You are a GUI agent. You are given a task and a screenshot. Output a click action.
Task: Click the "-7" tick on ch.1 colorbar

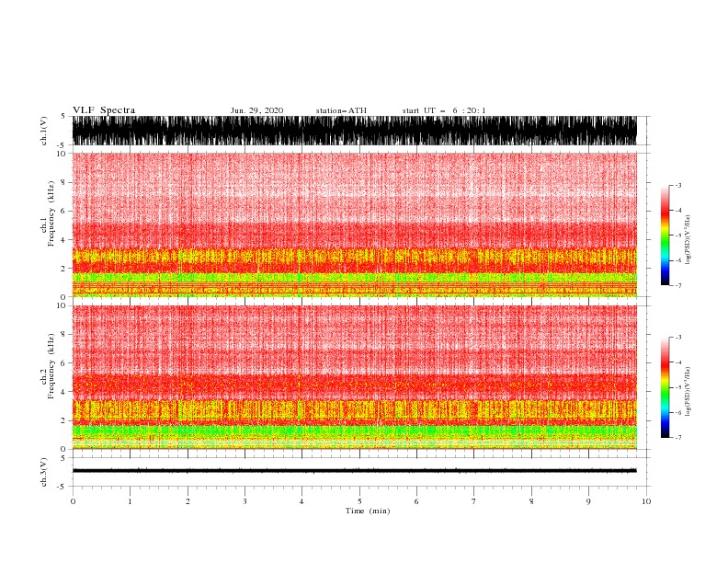[678, 285]
